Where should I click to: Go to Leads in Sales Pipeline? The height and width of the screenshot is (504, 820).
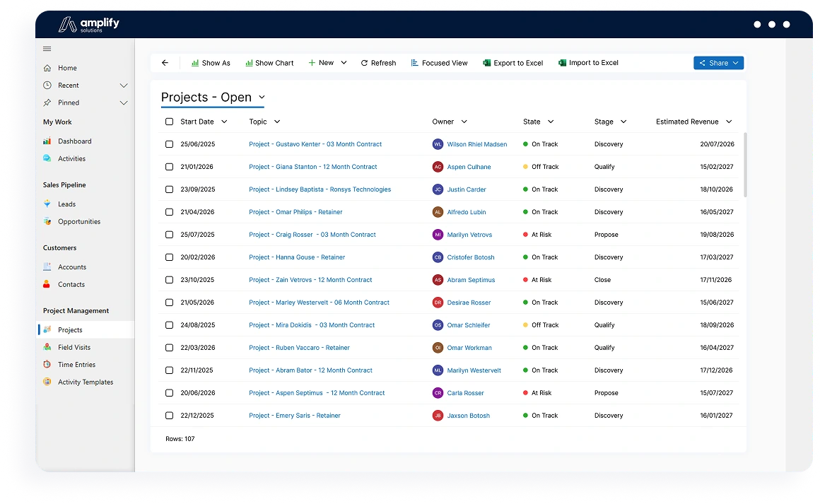tap(67, 204)
